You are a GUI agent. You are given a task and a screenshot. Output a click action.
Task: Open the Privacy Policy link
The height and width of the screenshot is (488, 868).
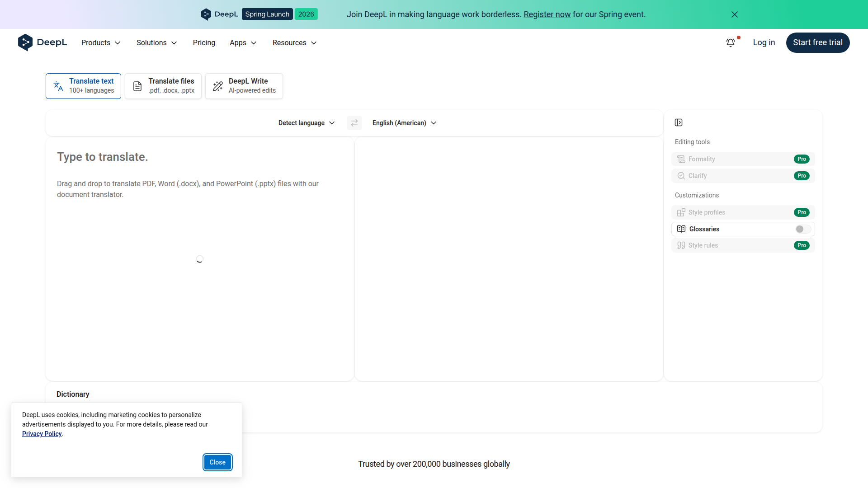[x=42, y=434]
